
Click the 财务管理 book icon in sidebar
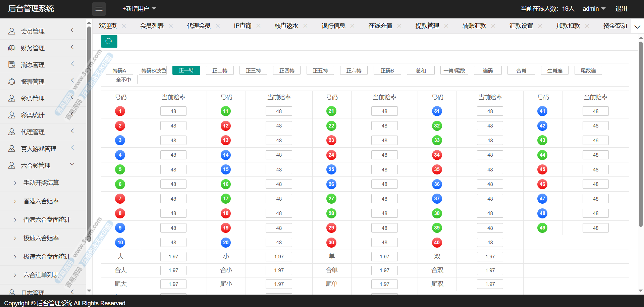[x=12, y=48]
